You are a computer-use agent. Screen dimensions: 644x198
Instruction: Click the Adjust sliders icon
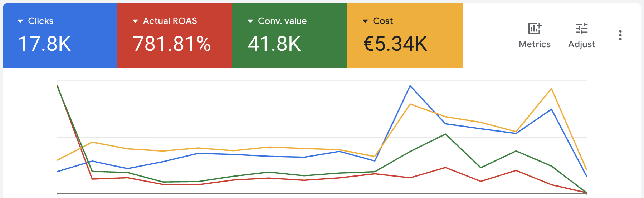point(582,28)
